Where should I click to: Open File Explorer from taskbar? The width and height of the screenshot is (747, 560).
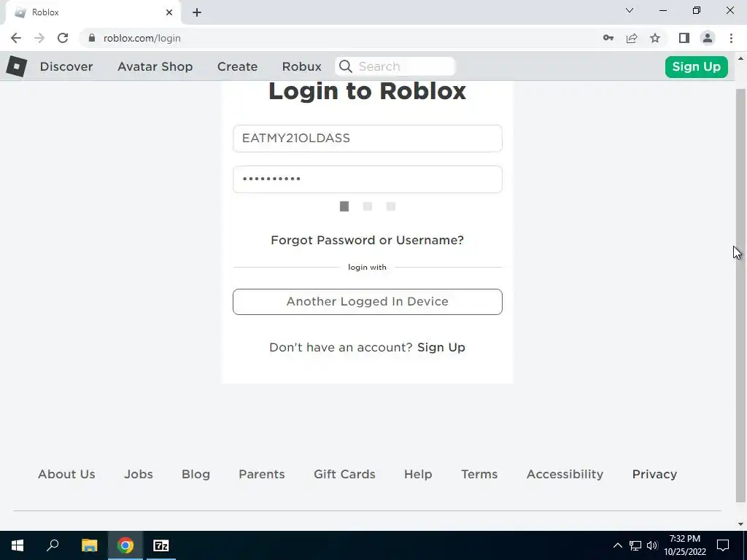[89, 545]
